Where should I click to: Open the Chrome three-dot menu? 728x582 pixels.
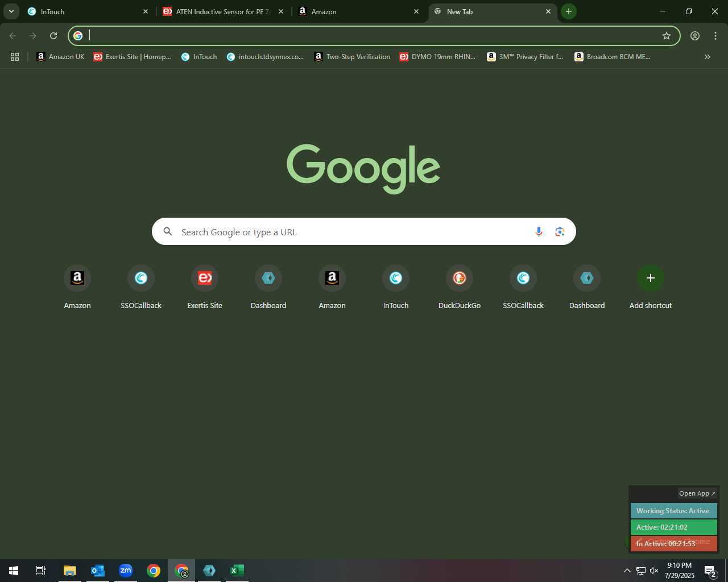[715, 36]
